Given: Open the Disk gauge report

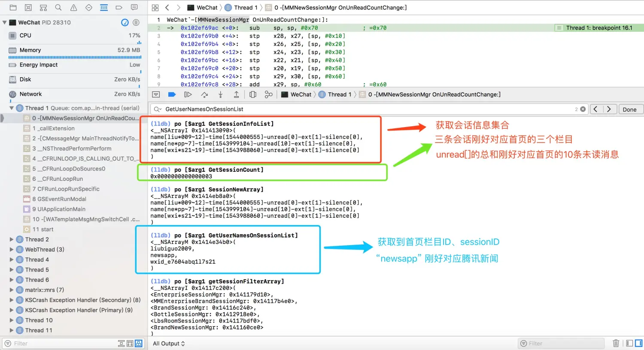Looking at the screenshot, I should coord(74,81).
